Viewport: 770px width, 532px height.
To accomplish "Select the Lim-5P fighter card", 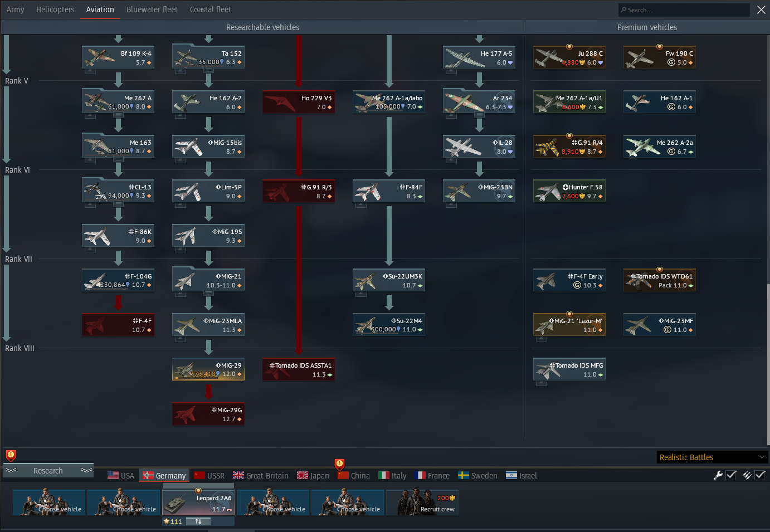I will pyautogui.click(x=208, y=191).
